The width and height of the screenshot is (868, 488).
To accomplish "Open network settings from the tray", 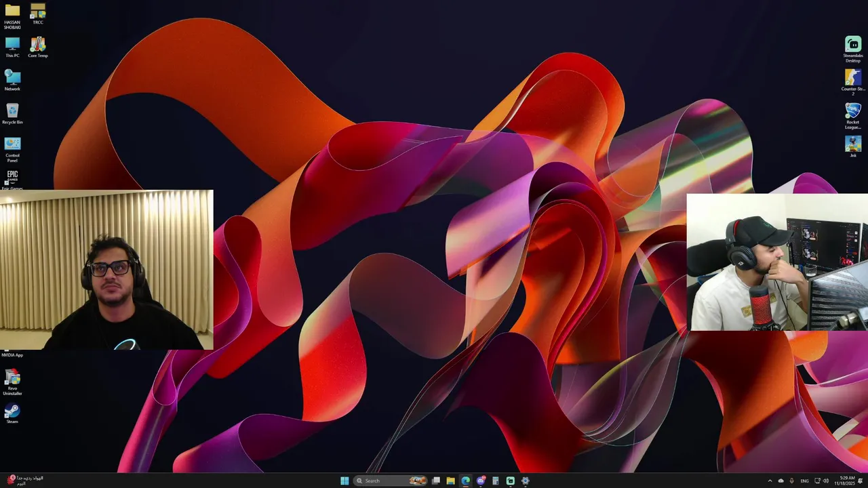I will coord(817,481).
